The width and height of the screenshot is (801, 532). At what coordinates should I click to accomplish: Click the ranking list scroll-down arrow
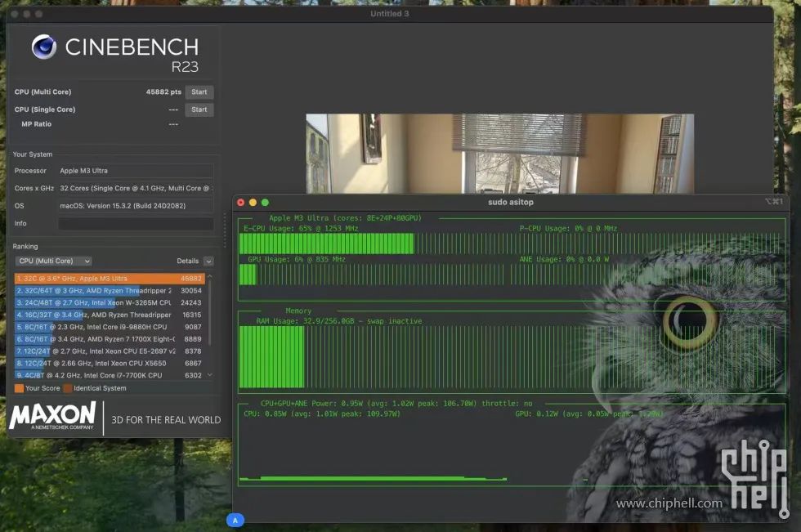[209, 375]
